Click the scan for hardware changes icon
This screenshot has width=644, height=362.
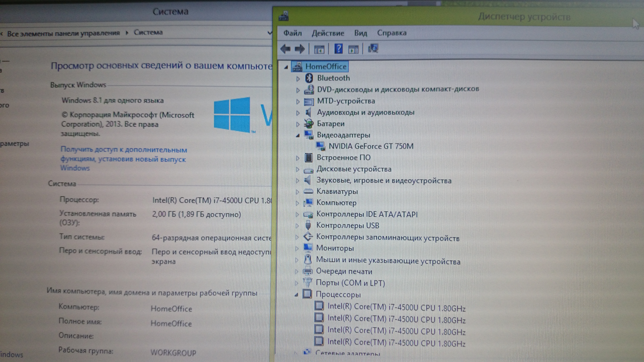click(x=373, y=48)
